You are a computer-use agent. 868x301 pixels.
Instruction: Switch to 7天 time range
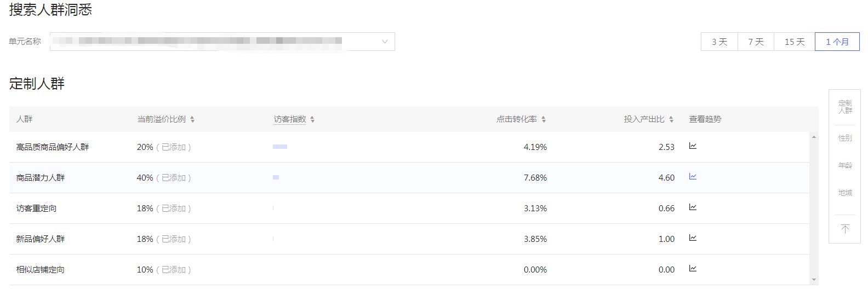pos(756,42)
